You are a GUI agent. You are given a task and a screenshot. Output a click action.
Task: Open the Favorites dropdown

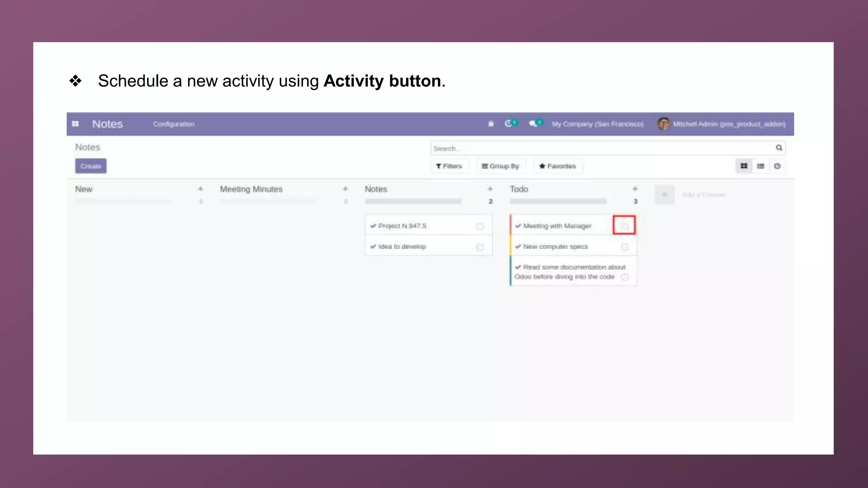click(557, 166)
